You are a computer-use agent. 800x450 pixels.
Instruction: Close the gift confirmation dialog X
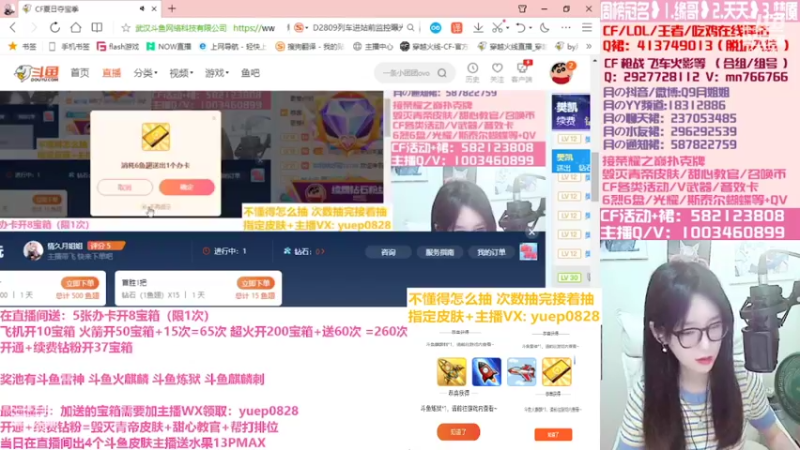tap(214, 118)
